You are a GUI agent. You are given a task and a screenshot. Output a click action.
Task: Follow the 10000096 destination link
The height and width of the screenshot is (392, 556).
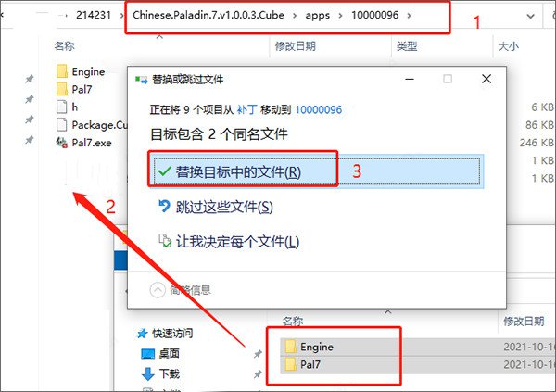[318, 109]
